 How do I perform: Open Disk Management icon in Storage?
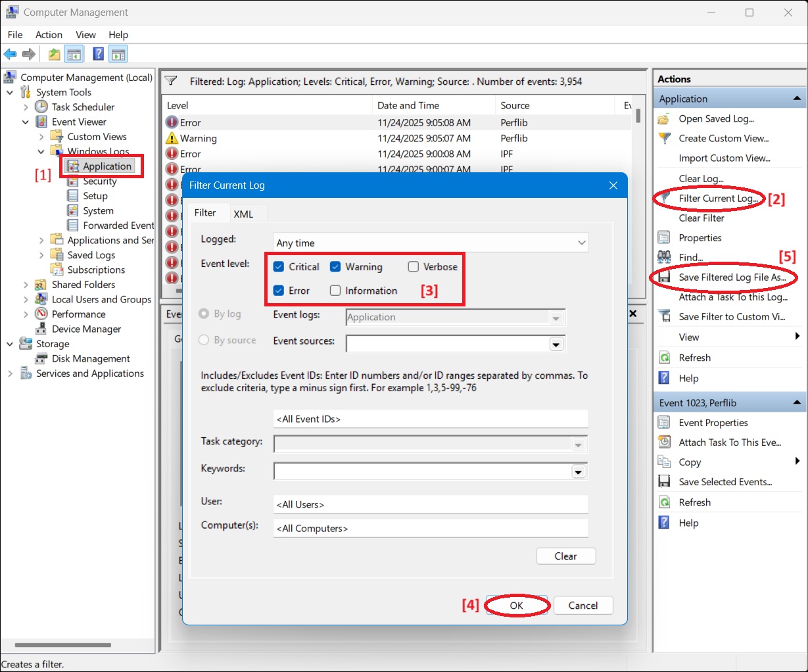click(41, 358)
